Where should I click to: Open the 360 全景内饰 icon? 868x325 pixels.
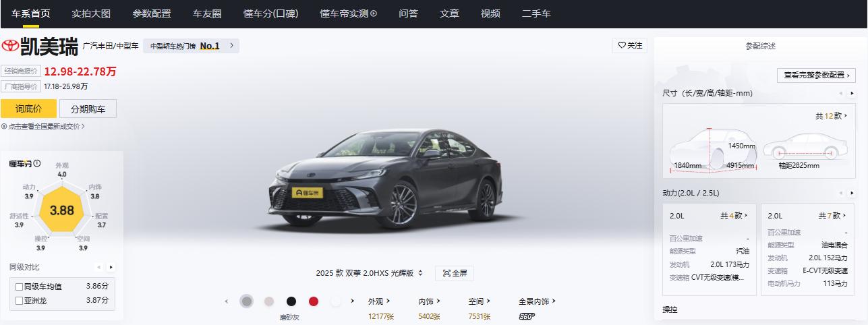point(527,316)
